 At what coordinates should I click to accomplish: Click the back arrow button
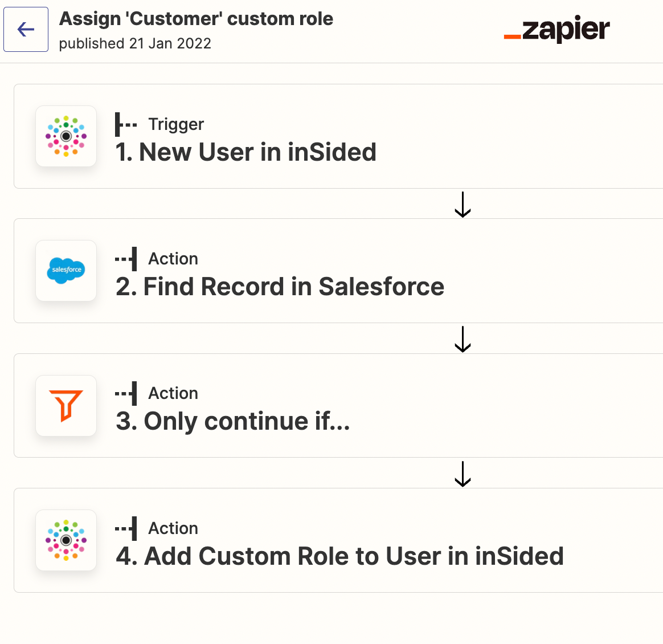26,29
